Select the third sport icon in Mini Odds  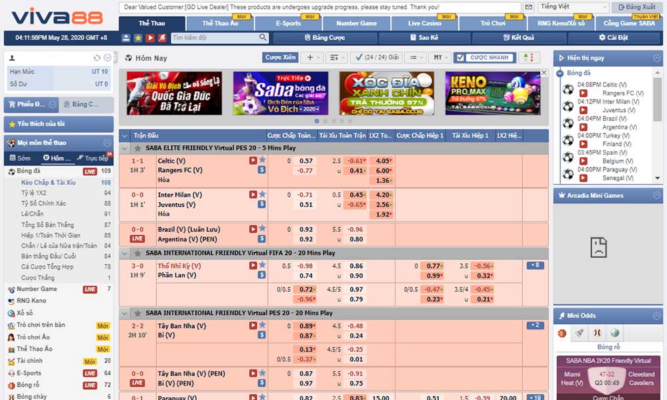click(597, 333)
